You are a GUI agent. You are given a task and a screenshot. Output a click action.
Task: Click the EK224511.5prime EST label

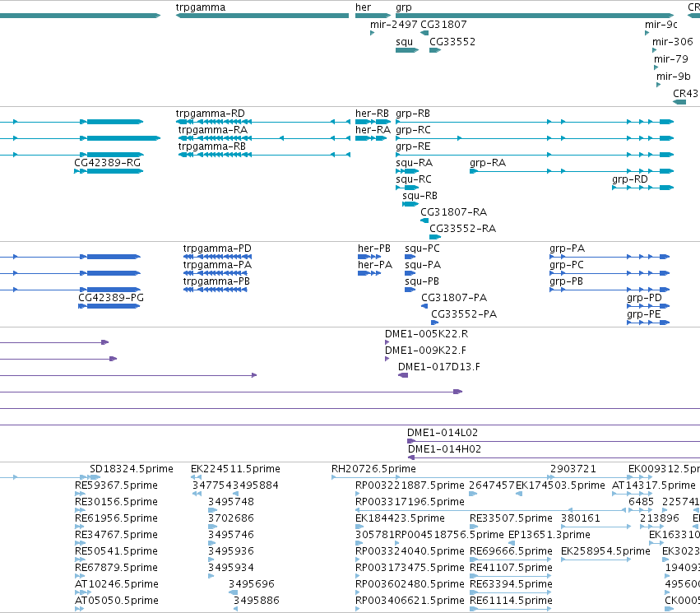pyautogui.click(x=236, y=469)
